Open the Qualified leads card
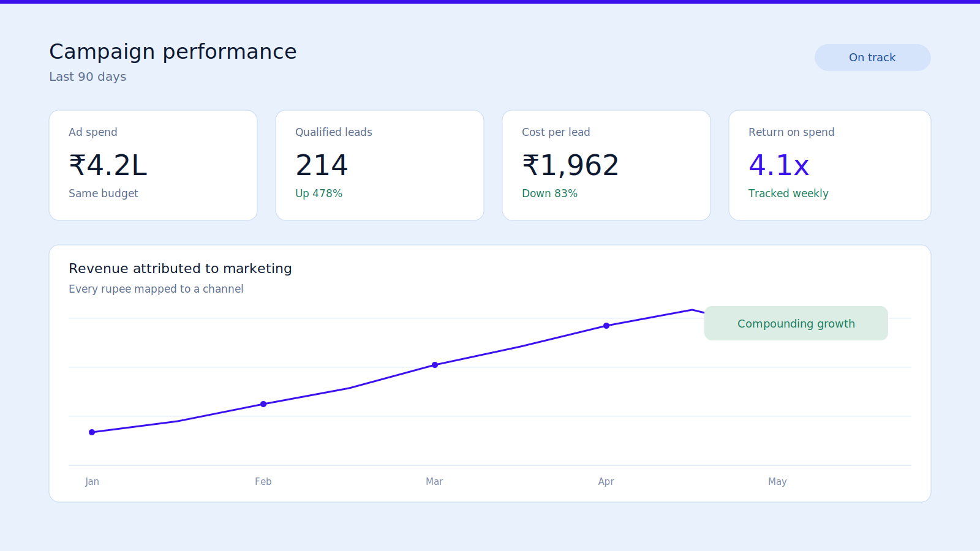Viewport: 980px width, 551px height. [380, 165]
